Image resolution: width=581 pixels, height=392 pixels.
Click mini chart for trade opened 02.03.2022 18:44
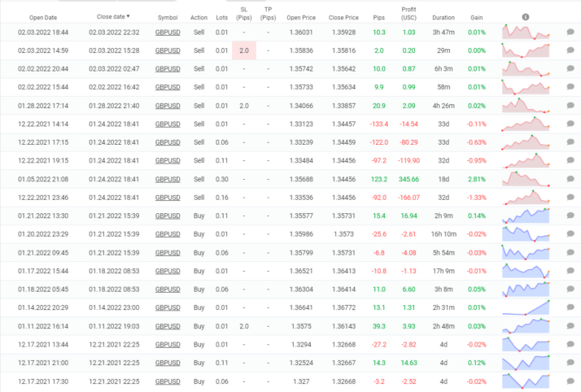click(526, 33)
